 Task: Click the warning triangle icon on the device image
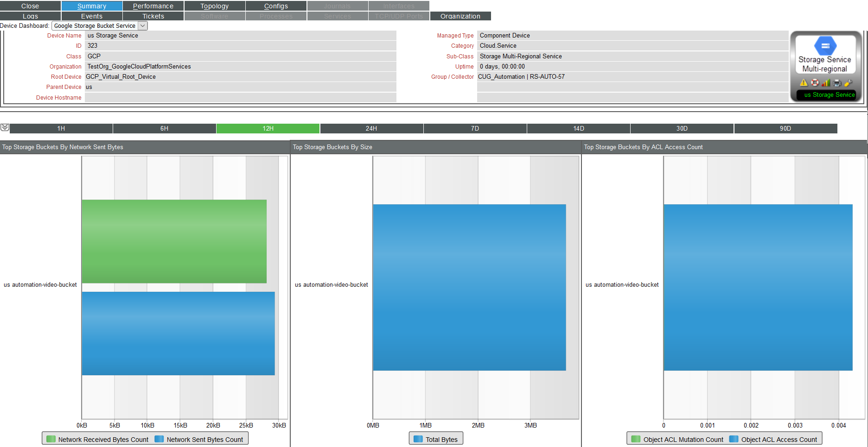[x=804, y=82]
